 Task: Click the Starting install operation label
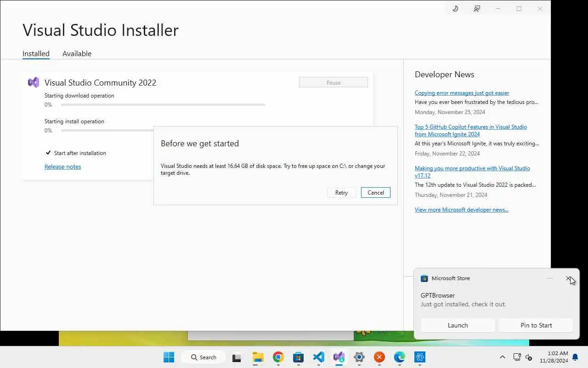click(74, 121)
